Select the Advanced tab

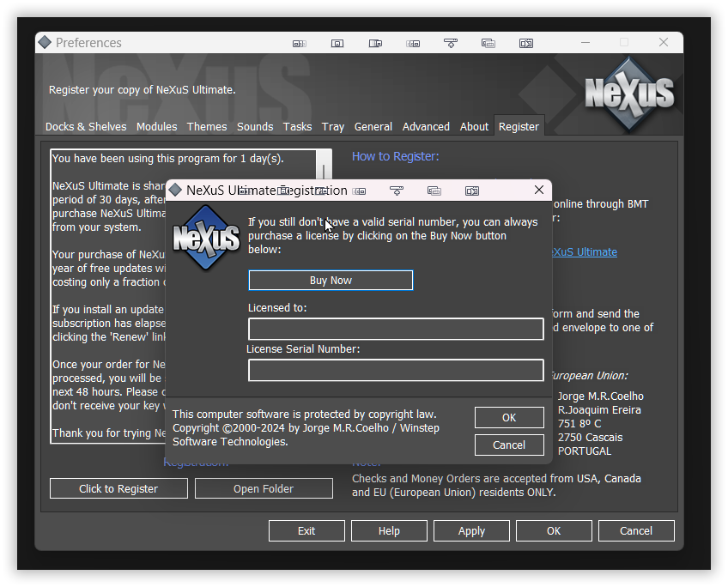click(x=426, y=126)
